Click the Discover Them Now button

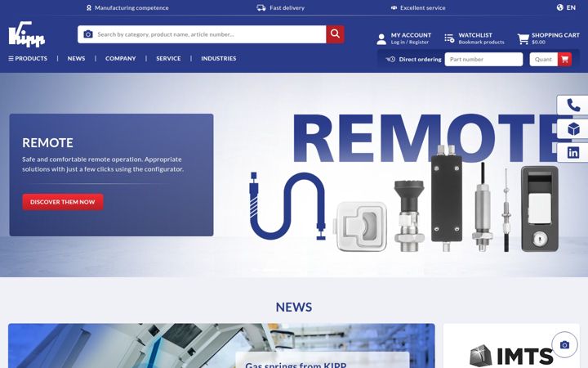(x=63, y=202)
